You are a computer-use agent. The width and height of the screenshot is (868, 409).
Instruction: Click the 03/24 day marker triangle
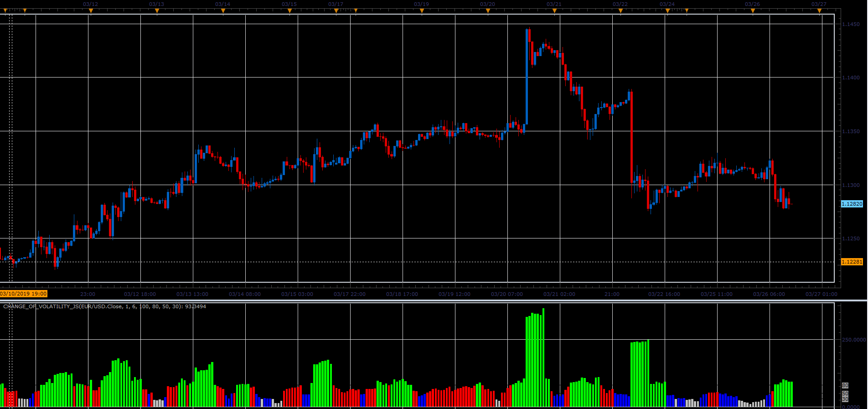coord(667,11)
